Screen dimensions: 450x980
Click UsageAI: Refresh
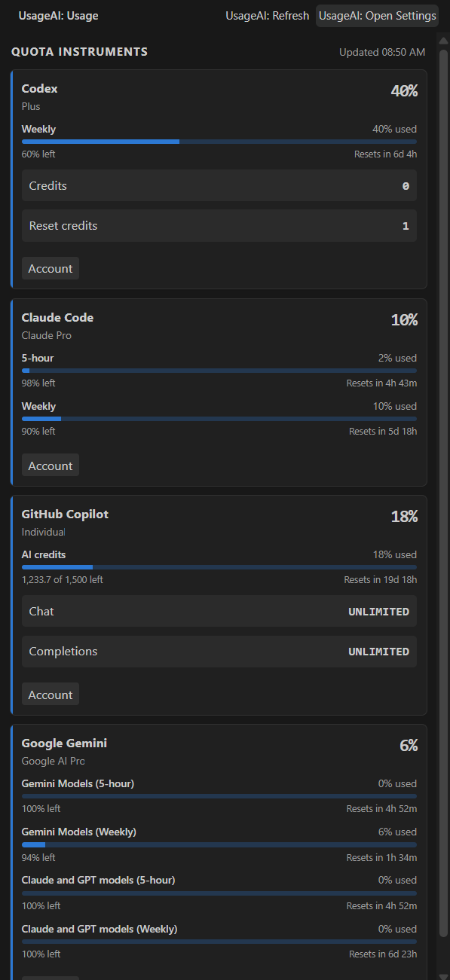[x=267, y=15]
